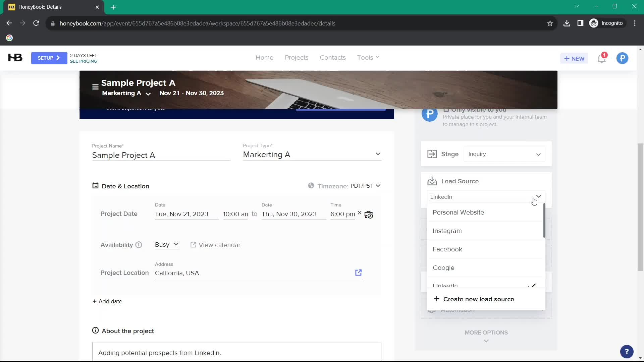
Task: Open the Stage Inquiry dropdown
Action: click(x=504, y=154)
